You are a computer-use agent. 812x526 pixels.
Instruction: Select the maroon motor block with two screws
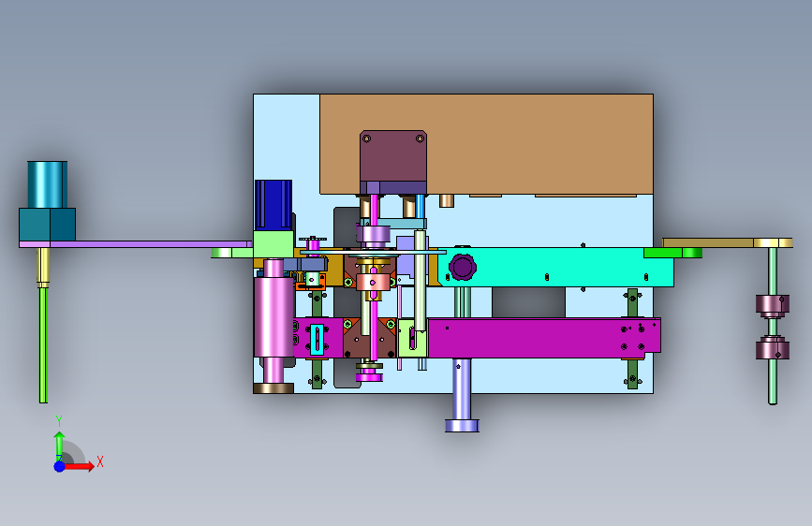tap(393, 157)
